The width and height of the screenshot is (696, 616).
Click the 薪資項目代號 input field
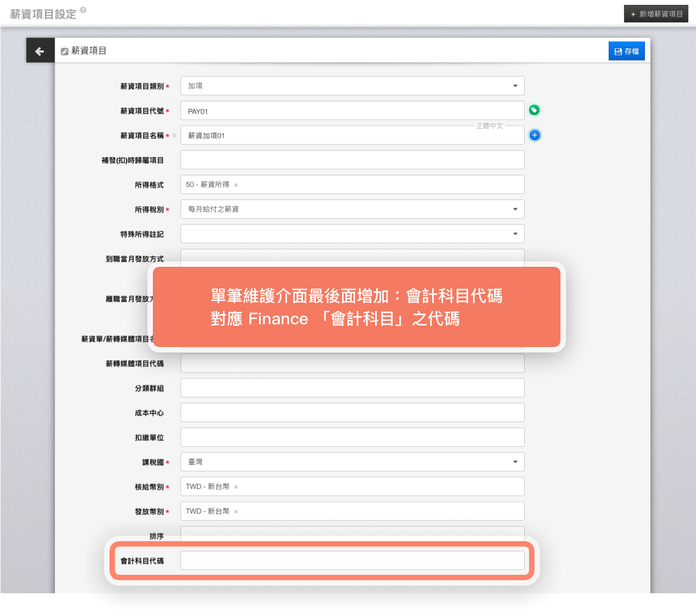click(x=352, y=111)
